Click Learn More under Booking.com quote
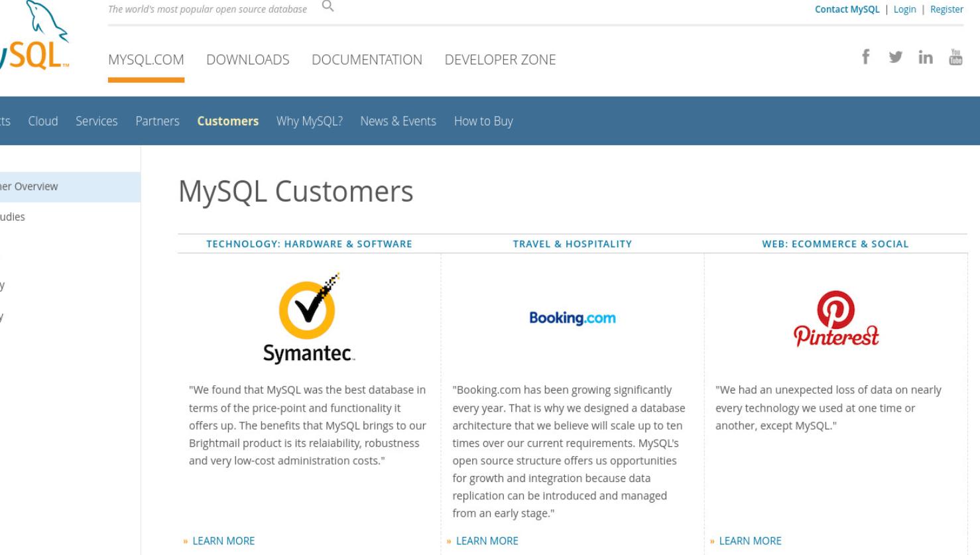The width and height of the screenshot is (980, 555). click(487, 541)
